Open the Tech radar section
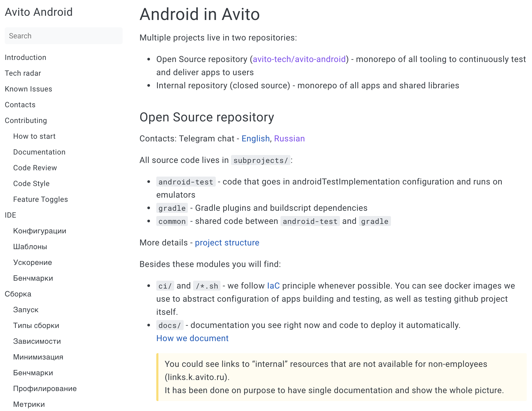This screenshot has width=532, height=411. (x=23, y=73)
